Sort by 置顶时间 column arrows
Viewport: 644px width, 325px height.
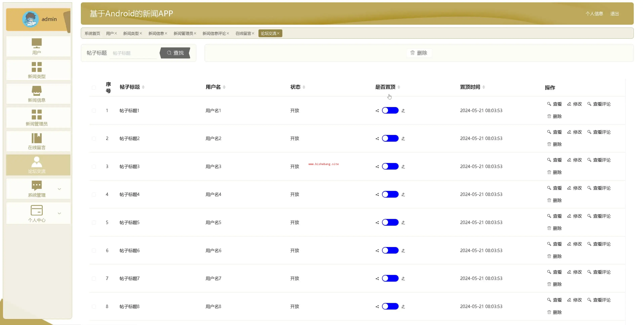pos(484,87)
